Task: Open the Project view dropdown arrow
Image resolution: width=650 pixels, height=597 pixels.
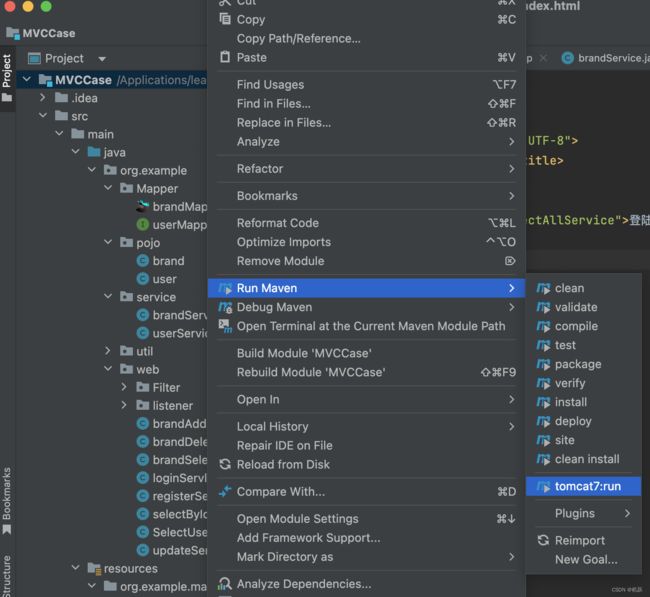Action: [102, 59]
